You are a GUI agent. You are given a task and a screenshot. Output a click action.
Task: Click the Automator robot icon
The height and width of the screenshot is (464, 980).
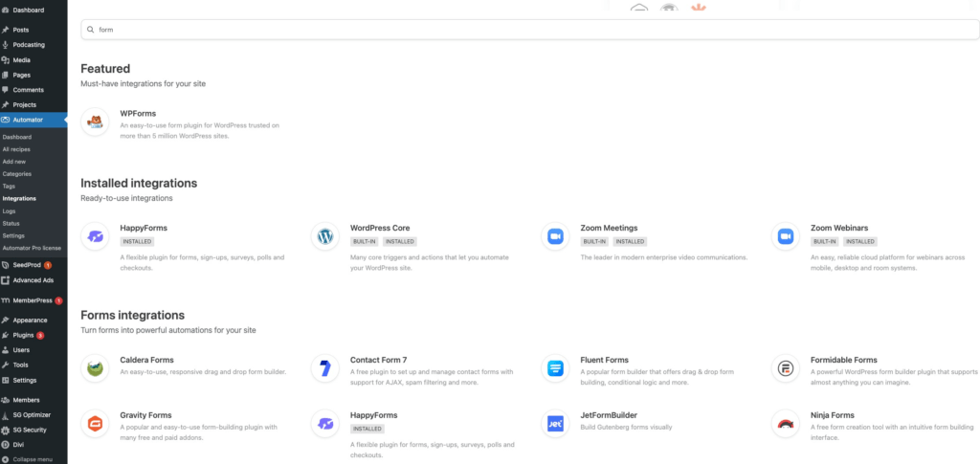[x=6, y=120]
